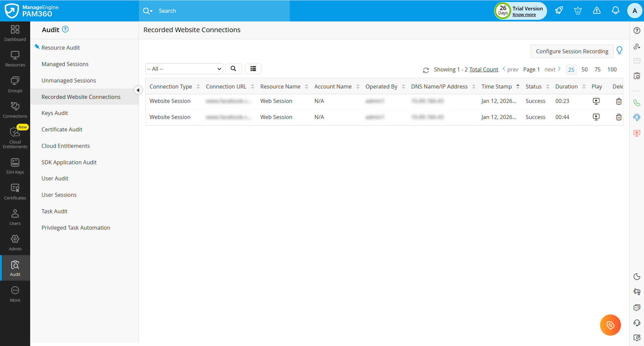Delete the 00:44 duration session record
The width and height of the screenshot is (644, 346).
[619, 117]
